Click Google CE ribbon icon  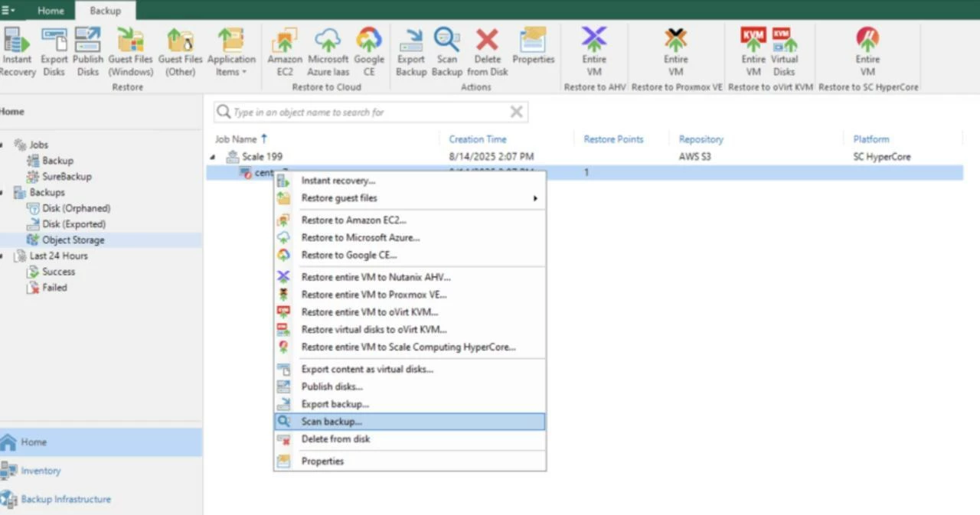coord(369,51)
